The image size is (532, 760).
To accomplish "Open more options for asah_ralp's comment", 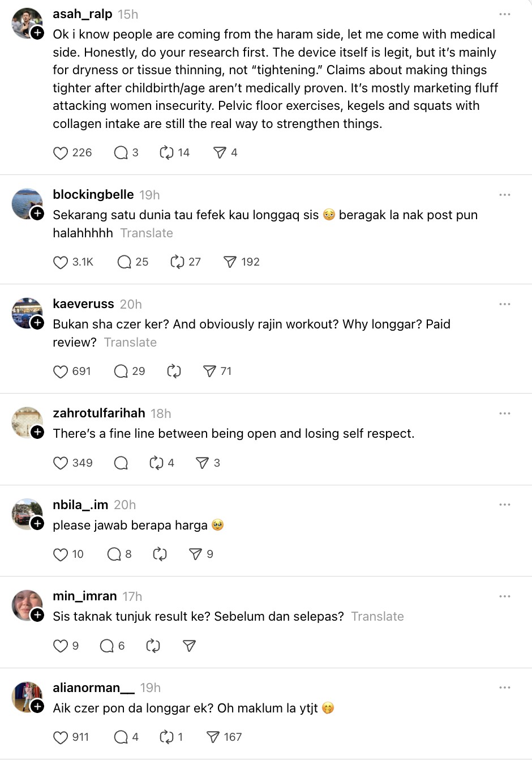I will pos(505,14).
